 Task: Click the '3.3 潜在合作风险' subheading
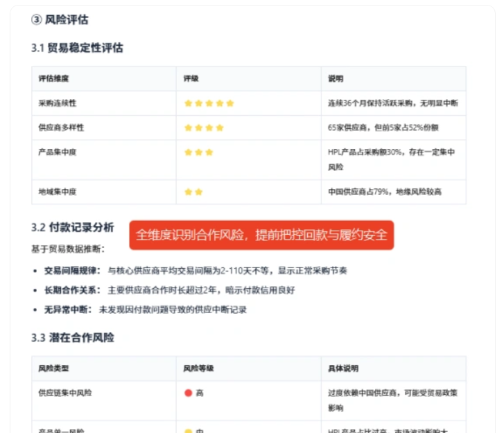click(x=73, y=337)
